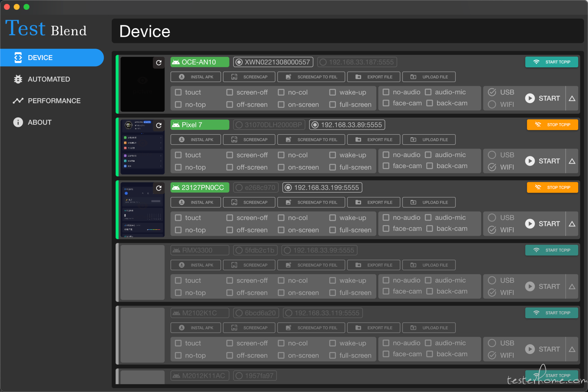Click UPLOAD FILE for RMX3300

[429, 265]
